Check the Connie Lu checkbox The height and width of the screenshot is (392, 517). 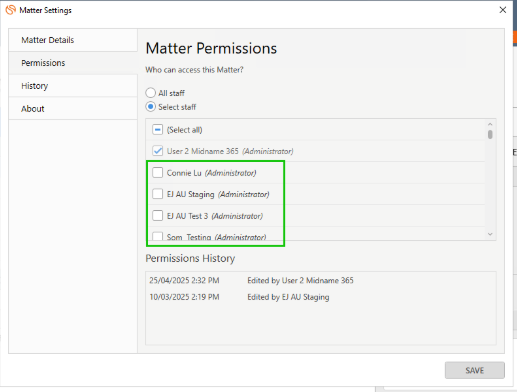point(157,173)
